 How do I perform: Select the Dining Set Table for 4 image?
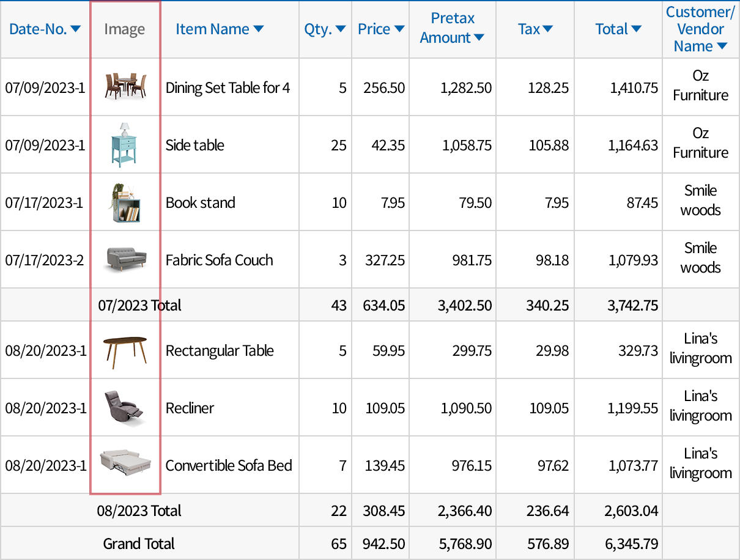[x=125, y=86]
